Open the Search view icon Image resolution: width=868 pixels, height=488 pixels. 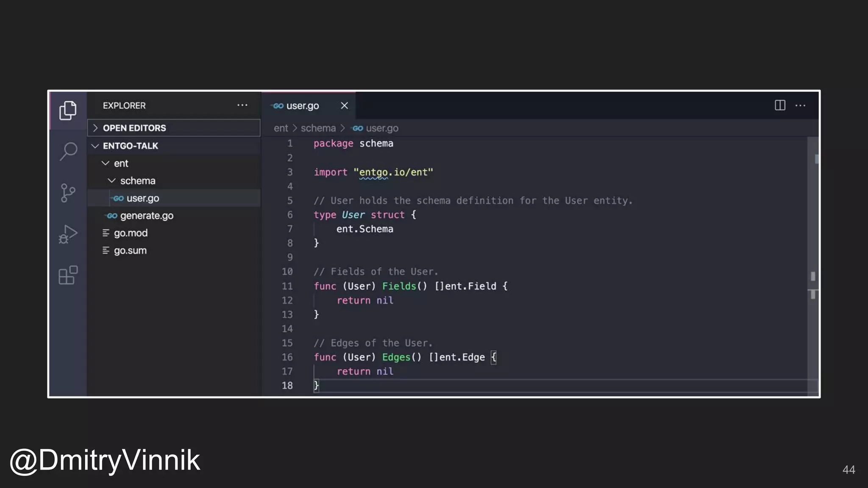coord(68,151)
